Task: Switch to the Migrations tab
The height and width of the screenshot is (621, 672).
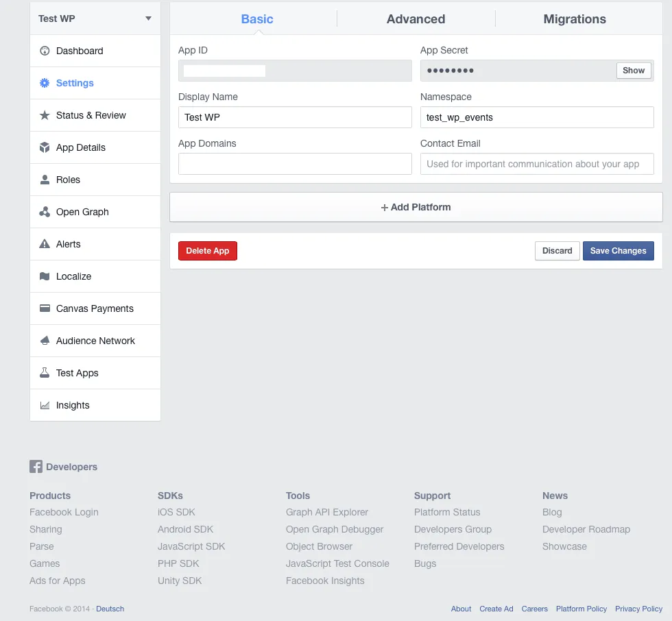Action: [x=575, y=19]
